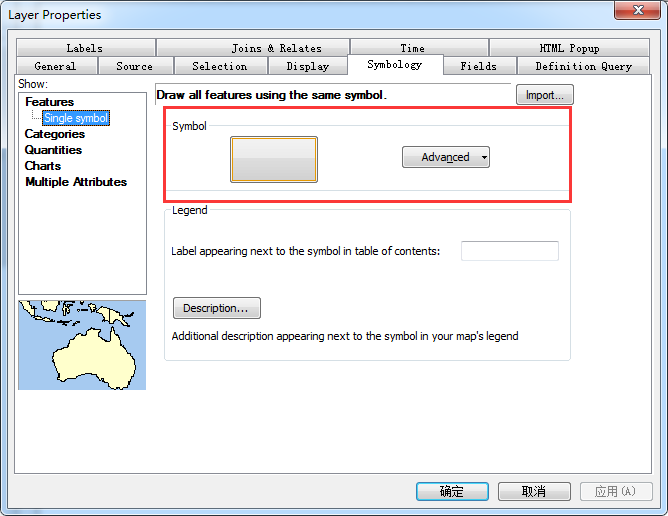Screen dimensions: 668x516
Task: Click the Description... button
Action: tap(217, 308)
